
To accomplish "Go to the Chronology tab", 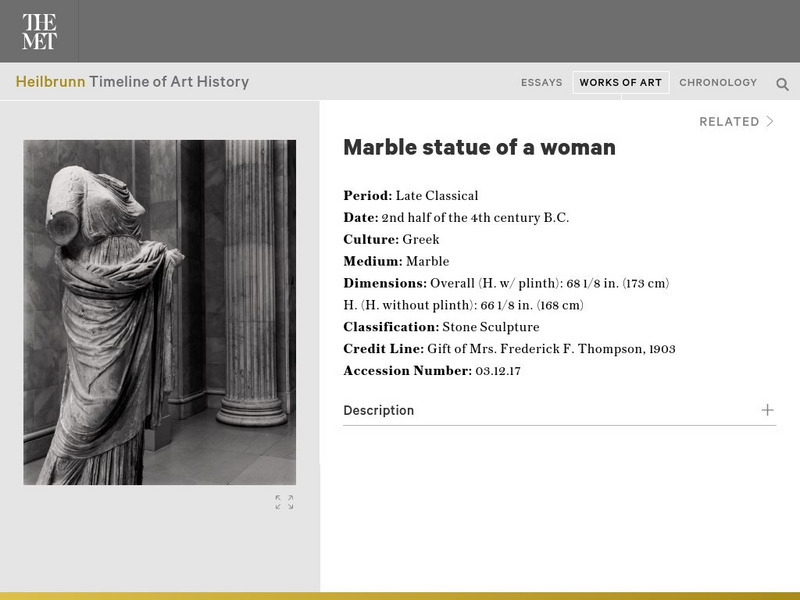I will pos(718,83).
